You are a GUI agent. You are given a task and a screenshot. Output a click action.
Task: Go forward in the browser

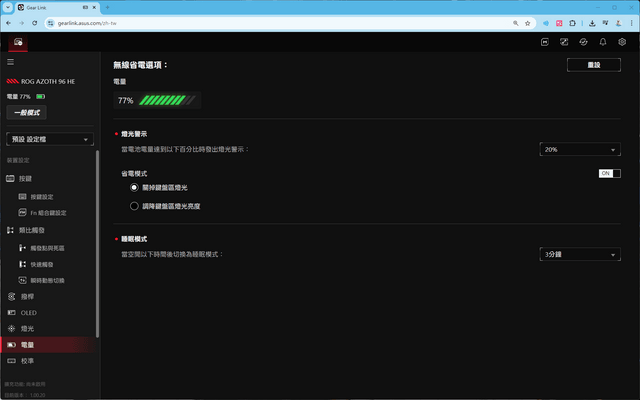pos(22,23)
